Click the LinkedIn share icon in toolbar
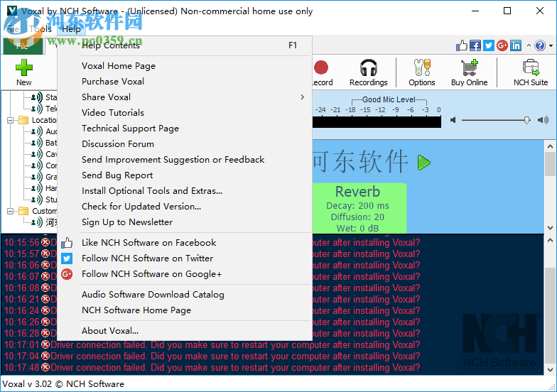This screenshot has width=557, height=392. [516, 45]
